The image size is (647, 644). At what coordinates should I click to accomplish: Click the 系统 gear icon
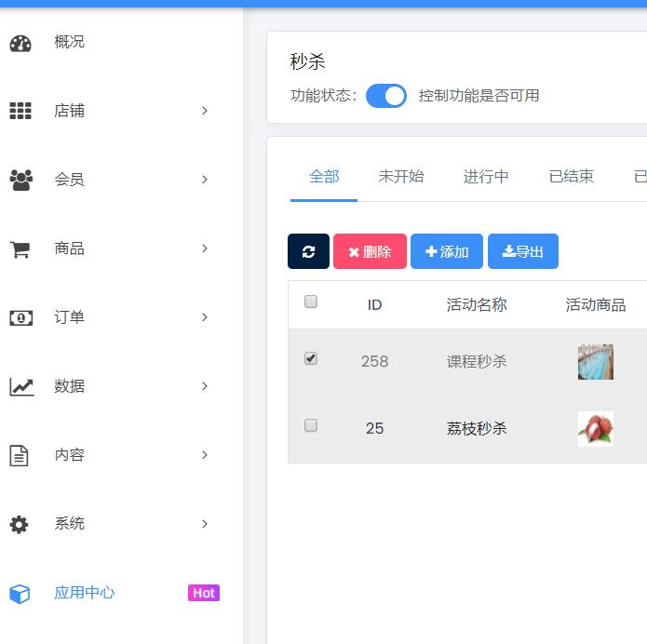coord(19,524)
